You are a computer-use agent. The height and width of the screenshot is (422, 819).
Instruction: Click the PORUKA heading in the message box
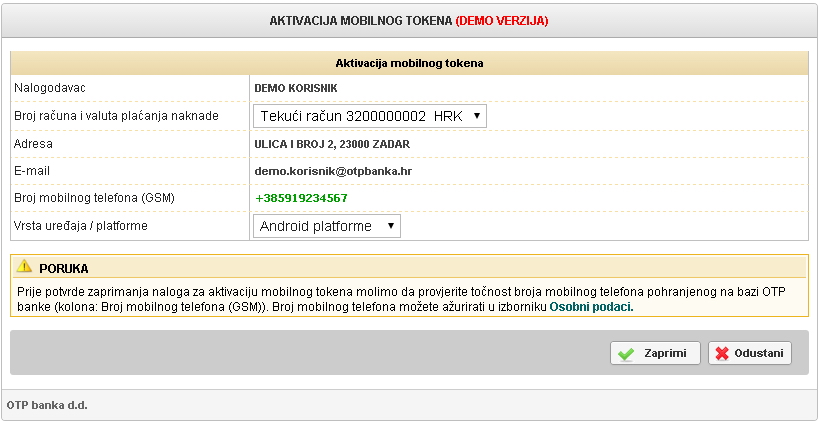pos(64,269)
